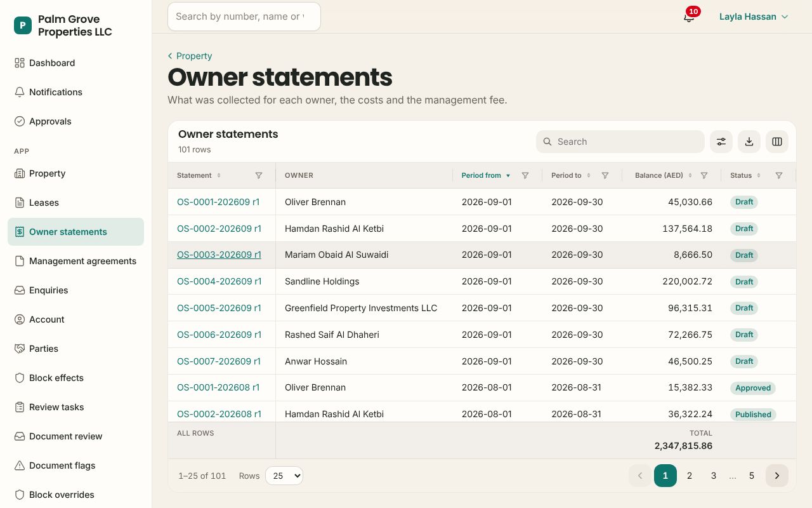Screen dimensions: 812x508
Task: Sort by Statement column header
Action: [199, 175]
